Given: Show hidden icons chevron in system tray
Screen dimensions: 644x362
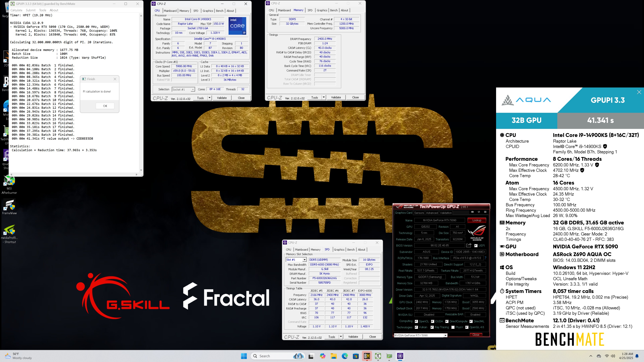Looking at the screenshot, I should 591,356.
